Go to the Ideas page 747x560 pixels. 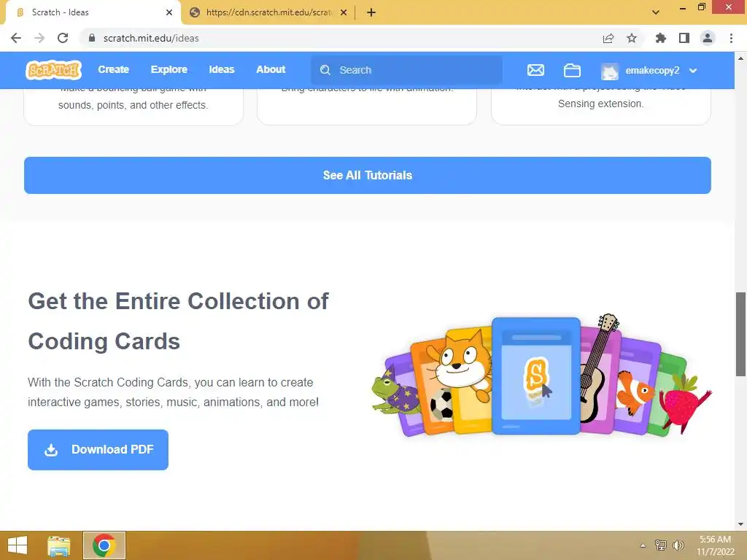(x=222, y=69)
